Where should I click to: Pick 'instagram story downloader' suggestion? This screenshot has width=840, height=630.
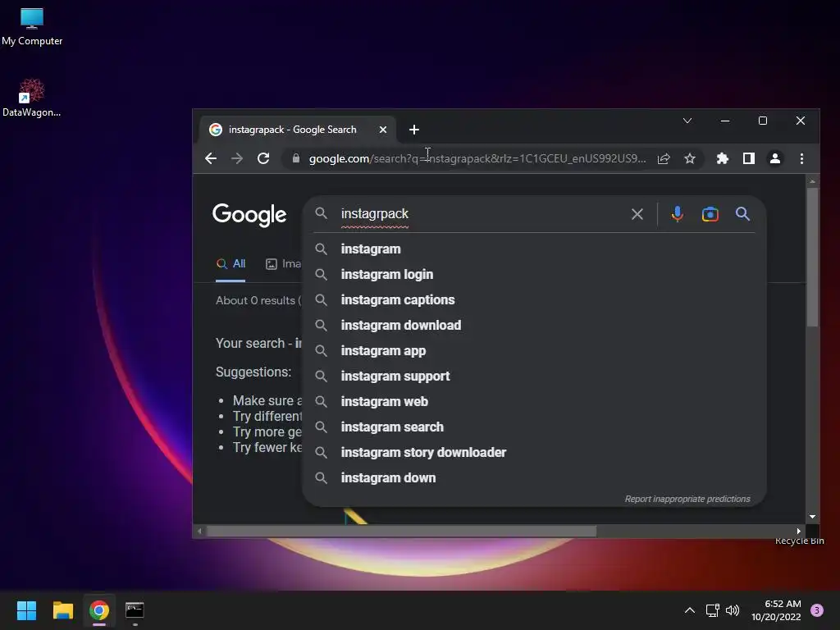tap(534, 453)
